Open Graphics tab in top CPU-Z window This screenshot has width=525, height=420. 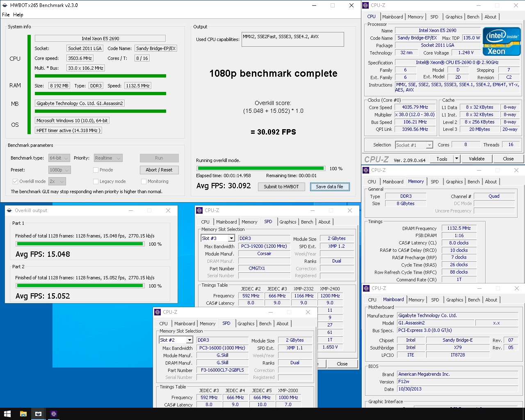454,17
